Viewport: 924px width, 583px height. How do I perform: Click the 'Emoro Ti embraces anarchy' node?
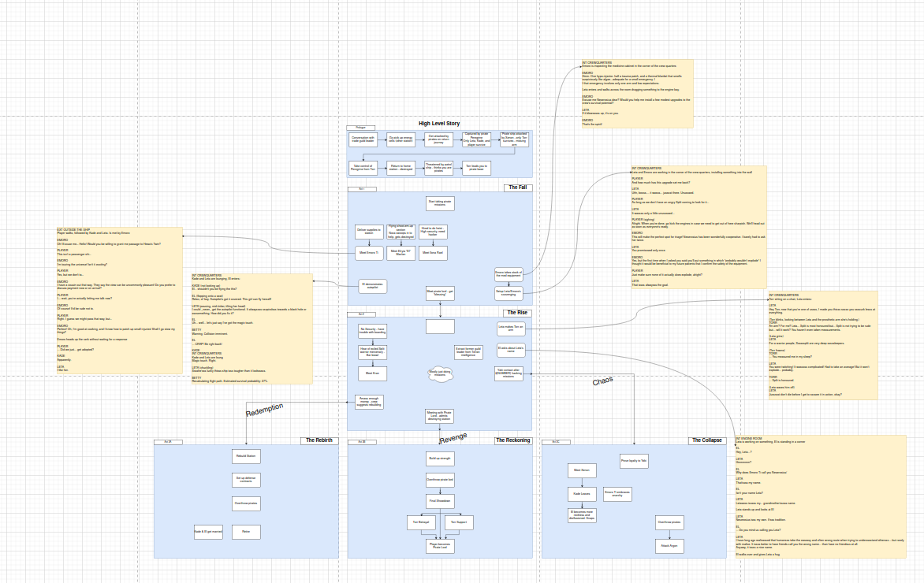pos(617,494)
